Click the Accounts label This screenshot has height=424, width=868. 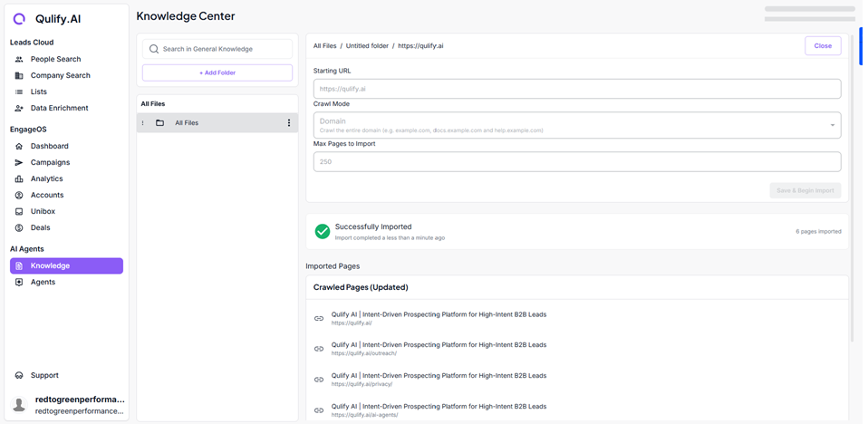coord(47,195)
